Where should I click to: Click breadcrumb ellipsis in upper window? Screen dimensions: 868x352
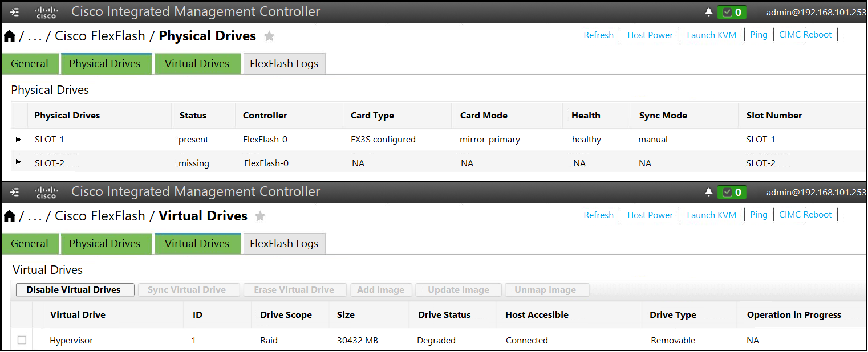point(34,38)
